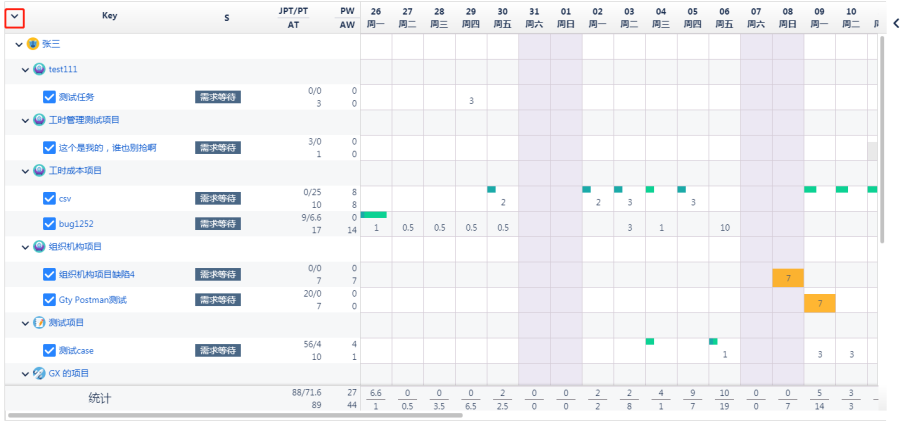This screenshot has height=422, width=900.
Task: Toggle the checkbox for 测试任务
Action: click(49, 97)
